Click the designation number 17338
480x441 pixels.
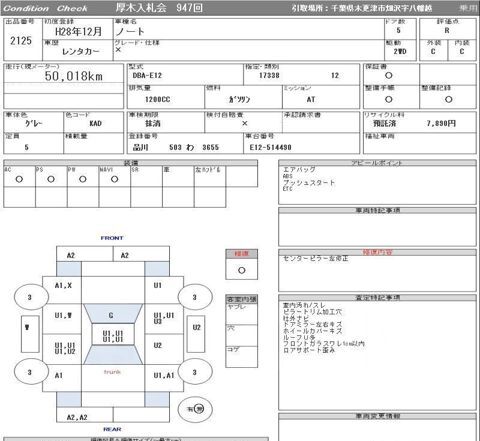269,76
